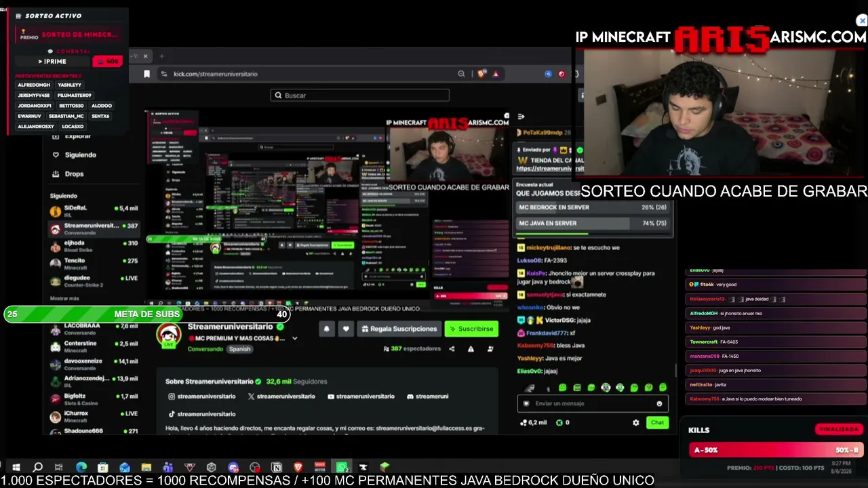Open the YouTube streameruniversitario link
The height and width of the screenshot is (488, 868).
click(x=361, y=396)
